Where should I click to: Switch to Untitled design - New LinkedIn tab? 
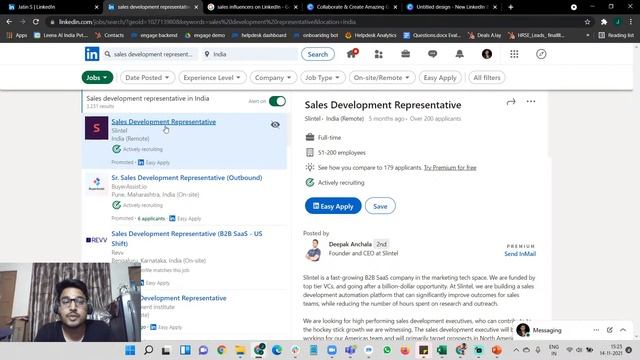[451, 7]
